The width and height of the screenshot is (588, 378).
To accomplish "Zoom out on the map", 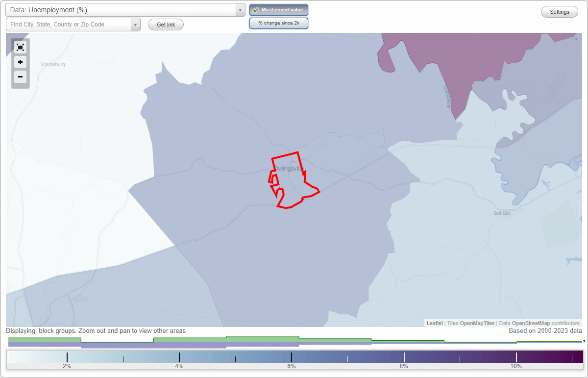I will pyautogui.click(x=20, y=76).
